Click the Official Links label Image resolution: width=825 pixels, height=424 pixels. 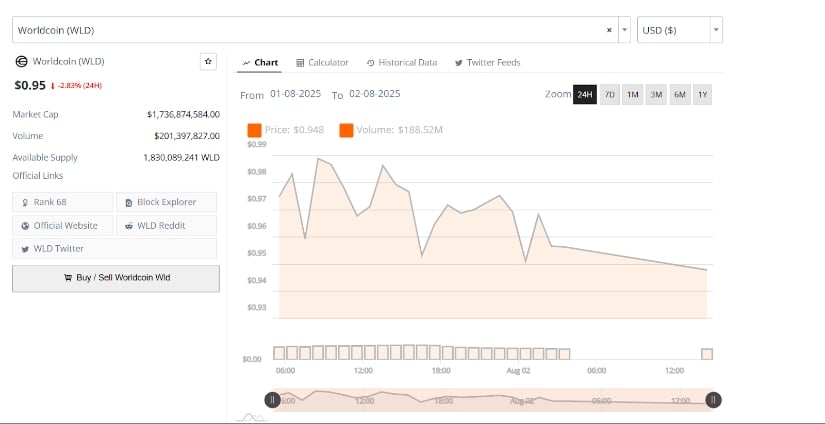(x=38, y=176)
